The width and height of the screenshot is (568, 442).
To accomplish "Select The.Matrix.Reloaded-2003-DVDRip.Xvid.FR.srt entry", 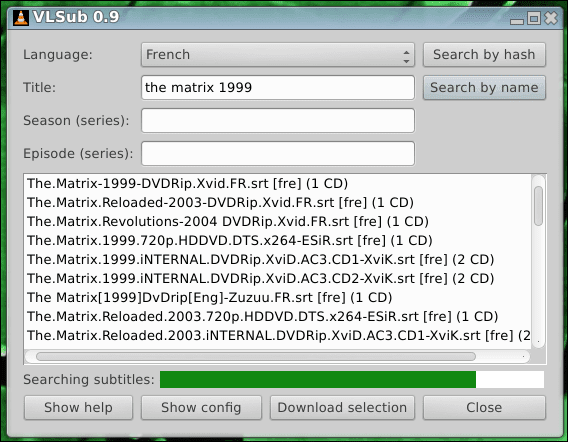I will (220, 203).
